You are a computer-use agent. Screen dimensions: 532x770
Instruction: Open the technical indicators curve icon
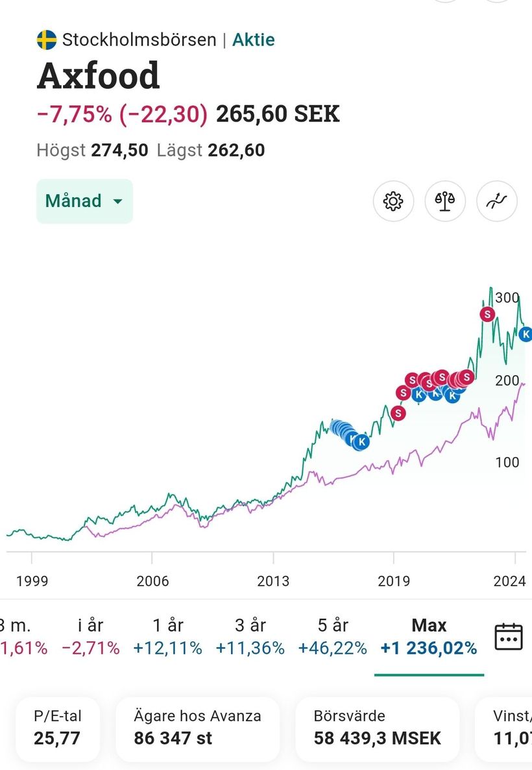(x=496, y=201)
